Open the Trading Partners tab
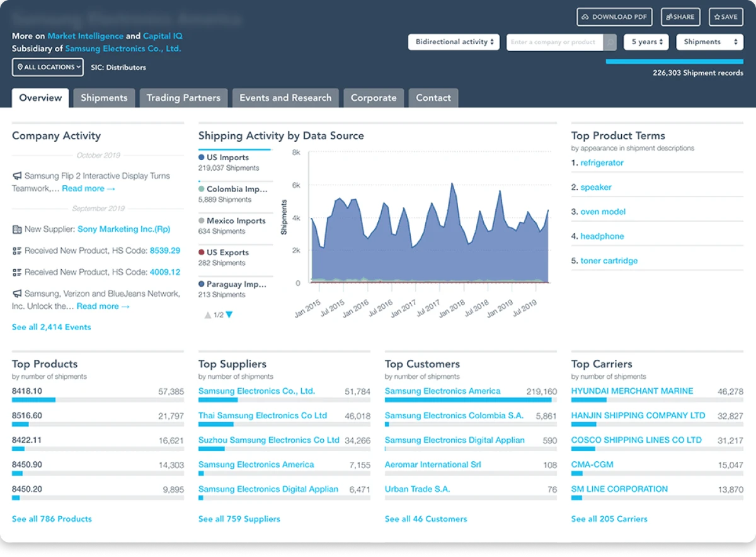The image size is (756, 557). pyautogui.click(x=183, y=98)
